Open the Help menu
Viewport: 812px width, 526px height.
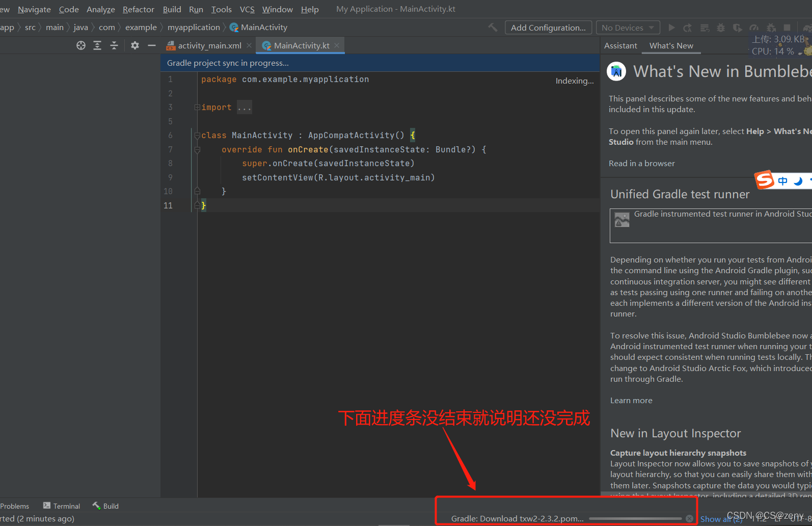310,9
